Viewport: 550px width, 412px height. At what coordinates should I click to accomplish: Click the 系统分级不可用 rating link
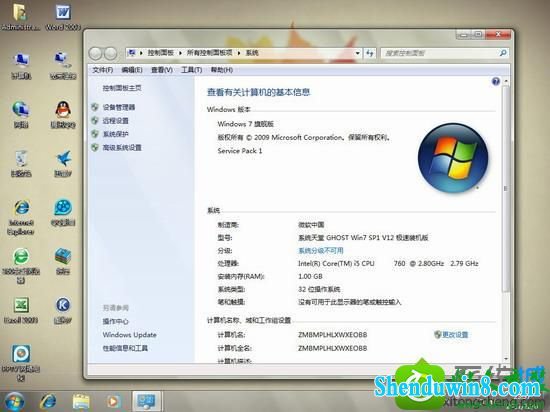tap(321, 251)
